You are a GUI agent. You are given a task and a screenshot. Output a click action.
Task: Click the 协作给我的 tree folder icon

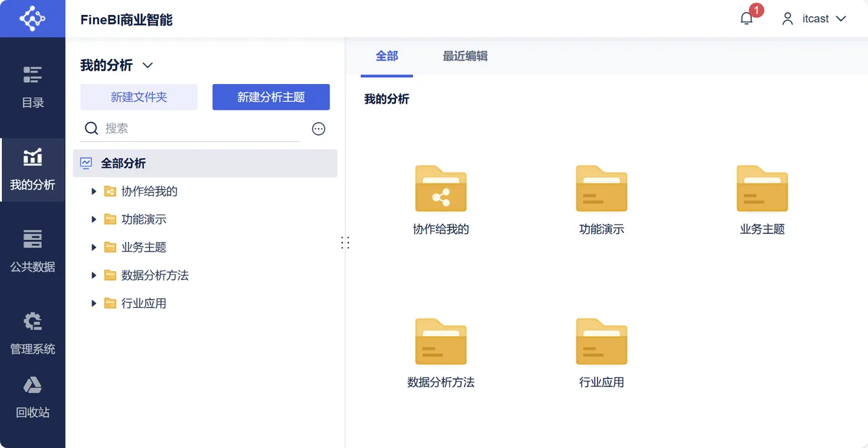111,192
